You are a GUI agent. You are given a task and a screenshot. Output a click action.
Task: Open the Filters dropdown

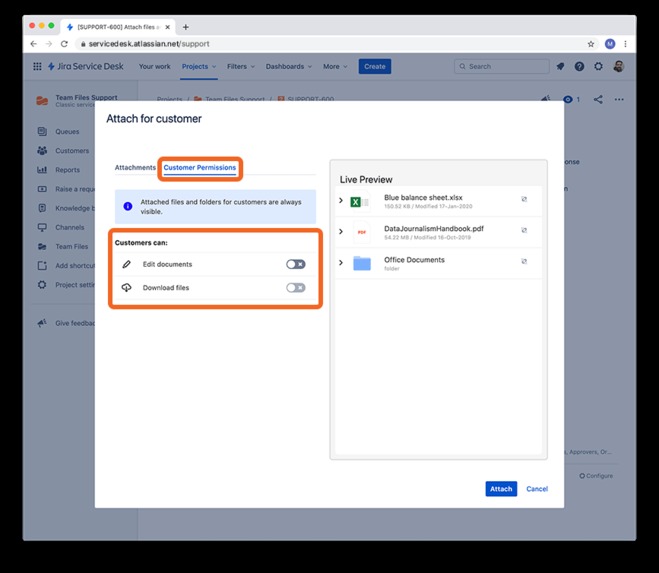241,66
